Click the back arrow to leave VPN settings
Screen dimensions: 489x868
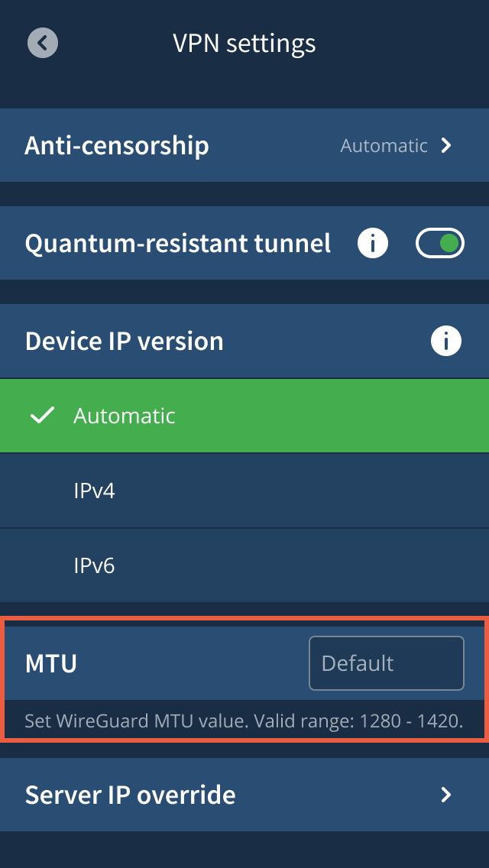(42, 43)
